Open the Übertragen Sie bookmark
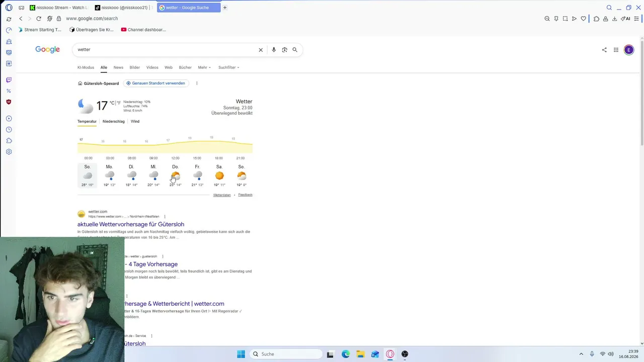The width and height of the screenshot is (644, 362). [x=92, y=30]
